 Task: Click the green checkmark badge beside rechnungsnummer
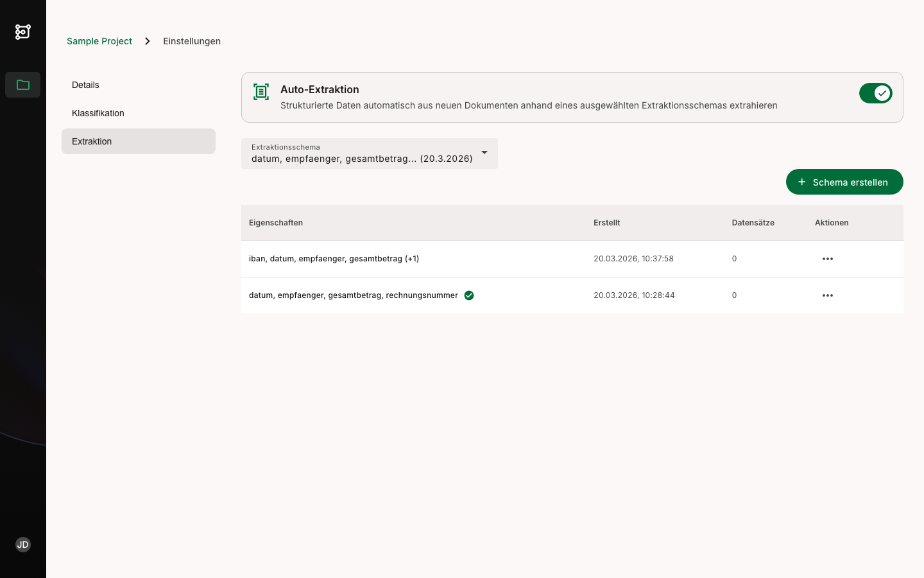tap(469, 295)
